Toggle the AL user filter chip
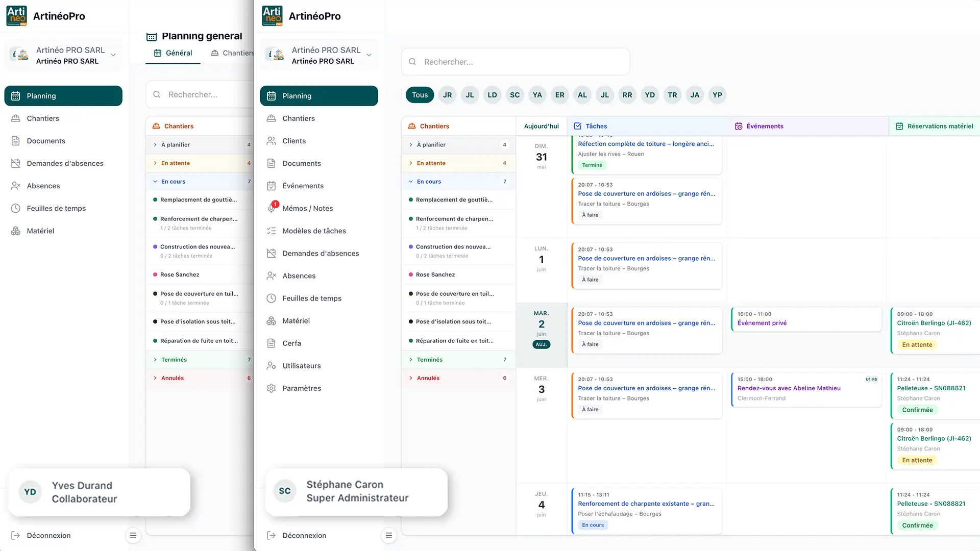 pos(582,95)
